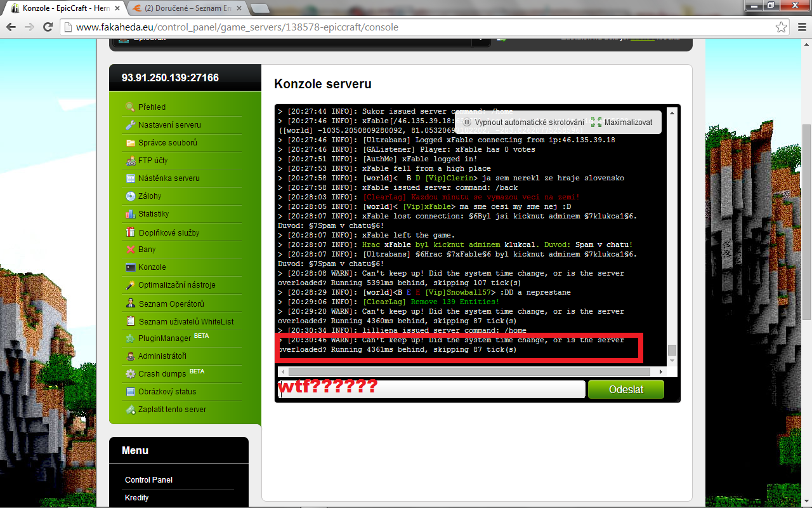The image size is (812, 508).
Task: Click console horizontal scrollbar bar
Action: [x=469, y=371]
